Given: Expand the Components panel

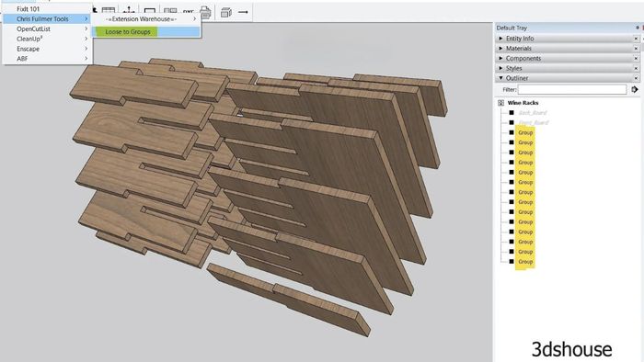Looking at the screenshot, I should coord(500,58).
